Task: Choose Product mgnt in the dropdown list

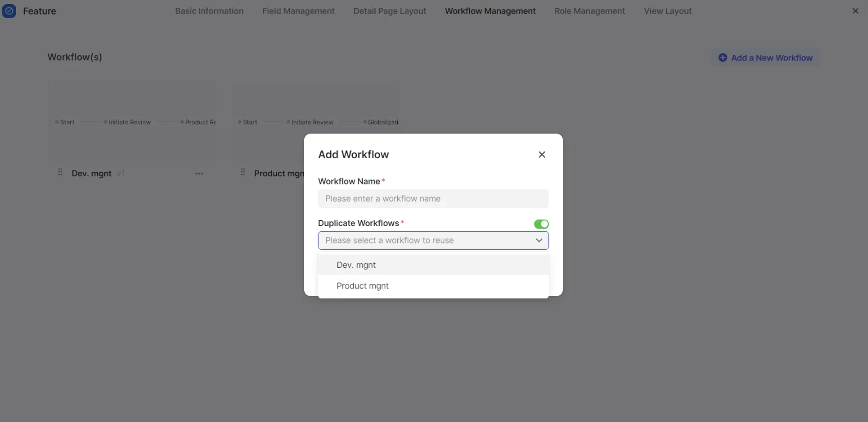Action: tap(433, 286)
